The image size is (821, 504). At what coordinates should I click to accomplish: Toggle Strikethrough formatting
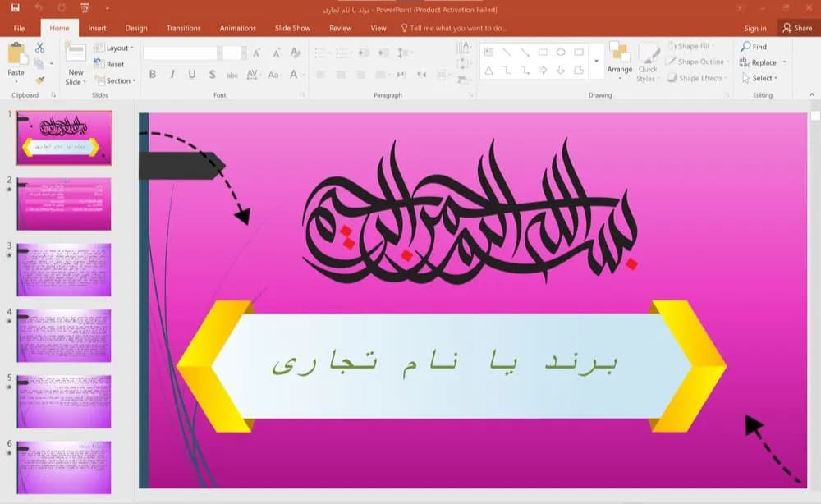232,75
